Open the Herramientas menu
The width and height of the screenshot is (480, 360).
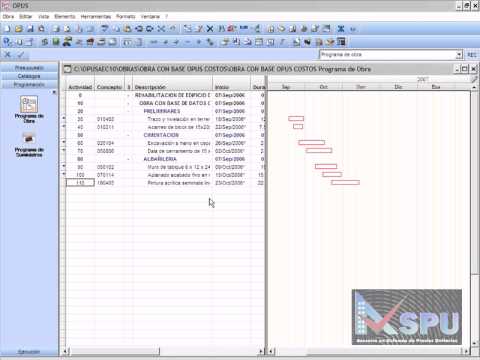[x=96, y=16]
